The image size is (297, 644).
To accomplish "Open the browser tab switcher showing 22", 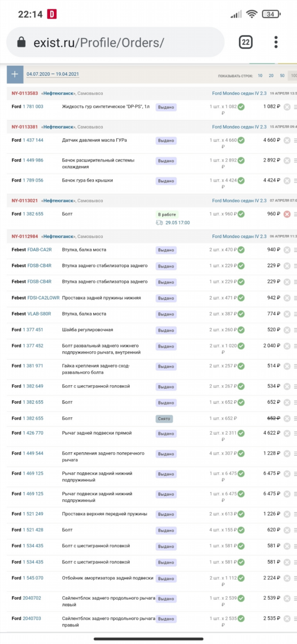I will click(x=246, y=42).
